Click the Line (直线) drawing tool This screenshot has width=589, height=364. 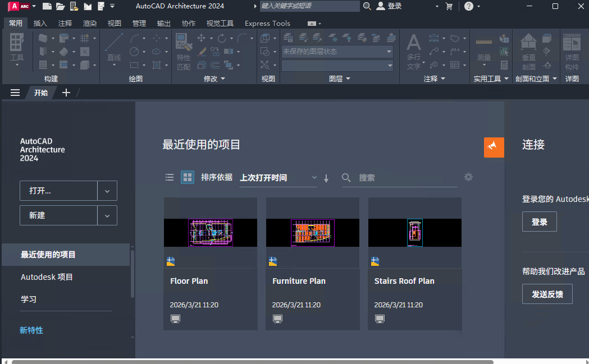point(114,47)
